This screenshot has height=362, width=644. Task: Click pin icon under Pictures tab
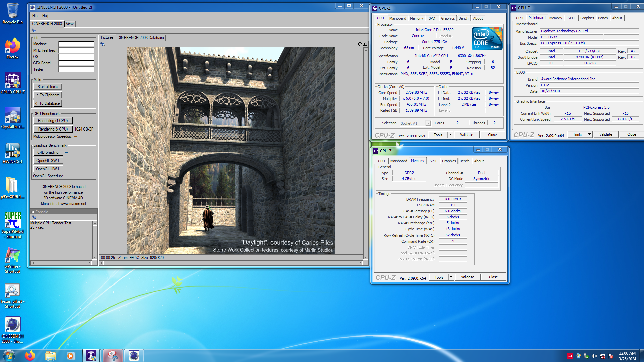pos(102,44)
